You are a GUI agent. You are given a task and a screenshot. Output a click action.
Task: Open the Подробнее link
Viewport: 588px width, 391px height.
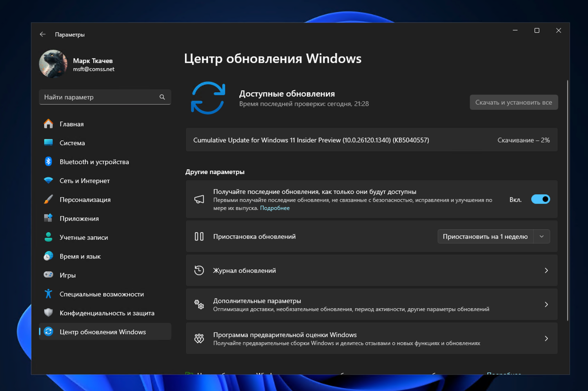[x=275, y=208]
